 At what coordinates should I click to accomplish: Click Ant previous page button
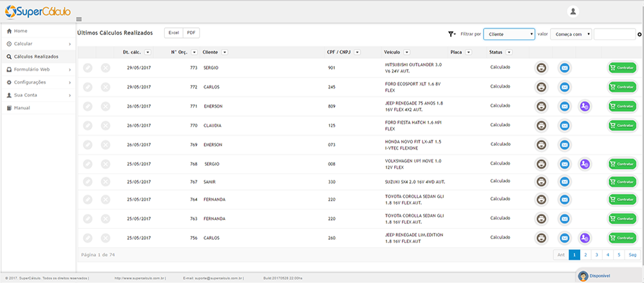click(x=561, y=255)
